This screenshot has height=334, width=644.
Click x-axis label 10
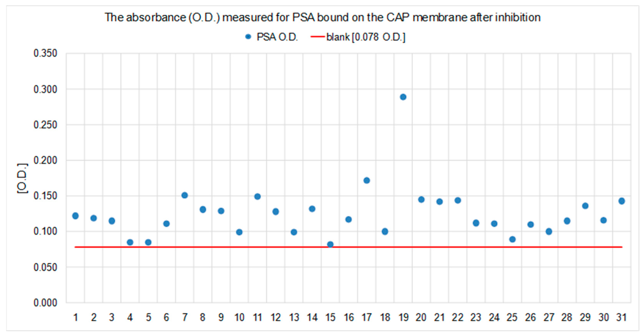click(x=239, y=317)
